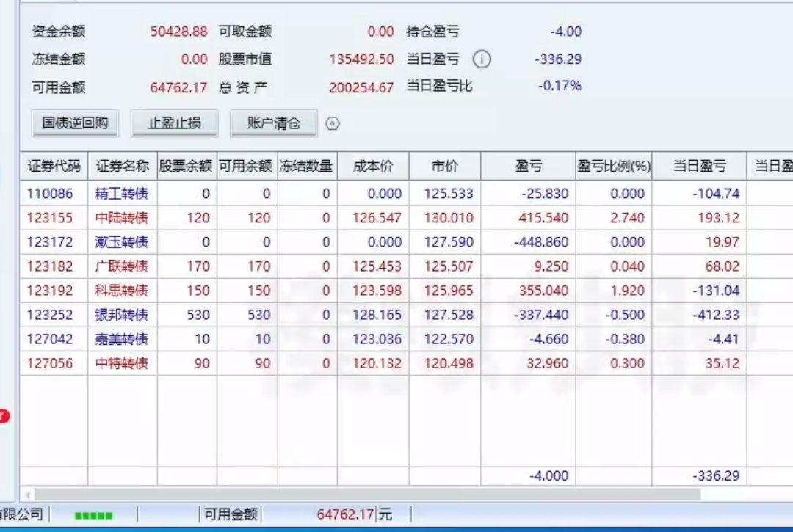The width and height of the screenshot is (793, 532).
Task: Sort by 股票余额 column header
Action: (x=187, y=166)
